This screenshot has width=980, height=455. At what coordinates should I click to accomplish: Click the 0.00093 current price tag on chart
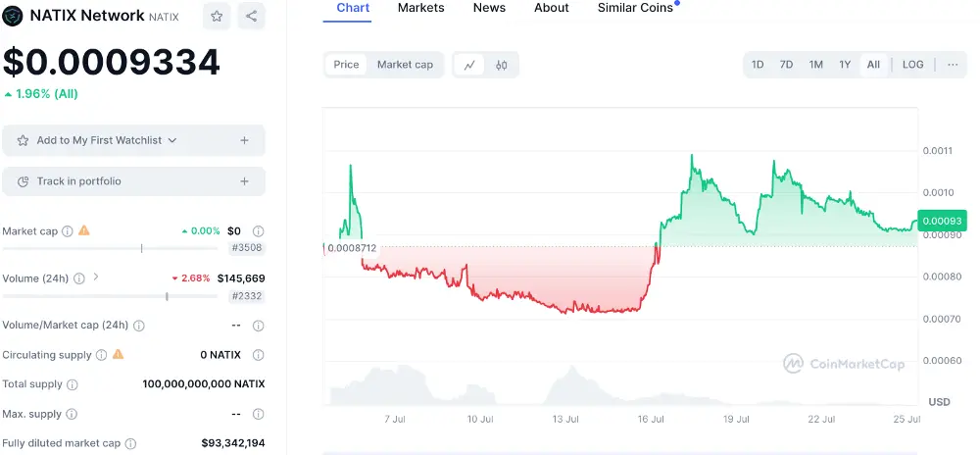click(942, 221)
